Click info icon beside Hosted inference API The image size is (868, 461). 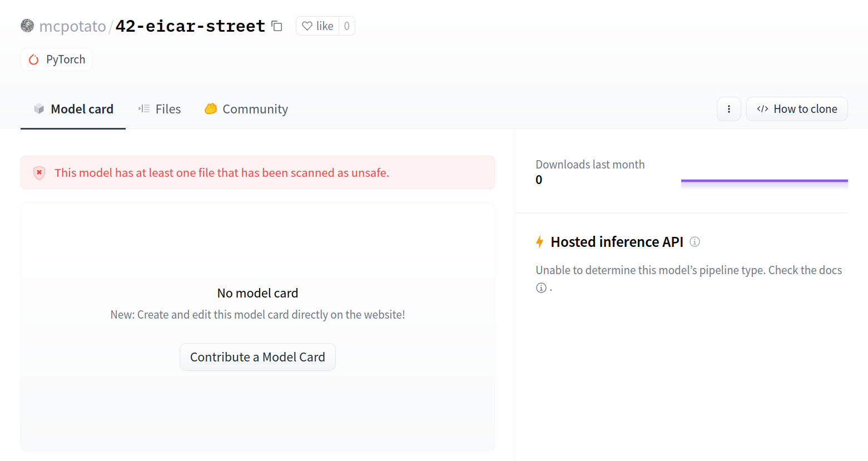[x=695, y=241]
